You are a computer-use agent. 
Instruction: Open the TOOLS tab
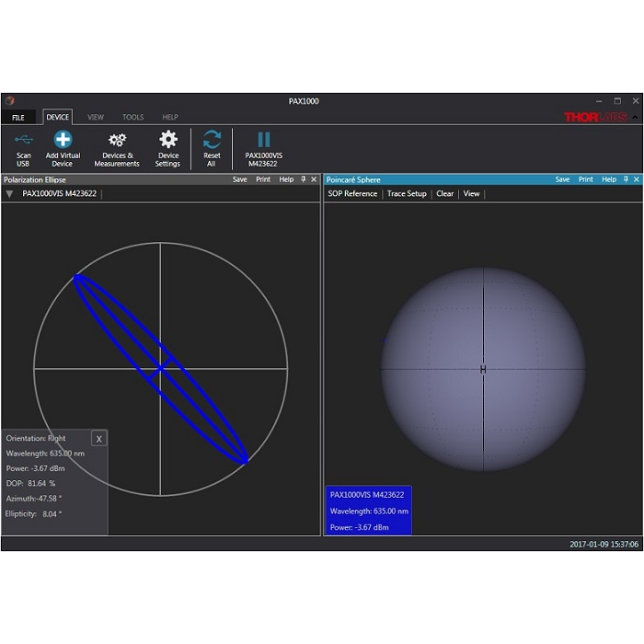[x=132, y=118]
